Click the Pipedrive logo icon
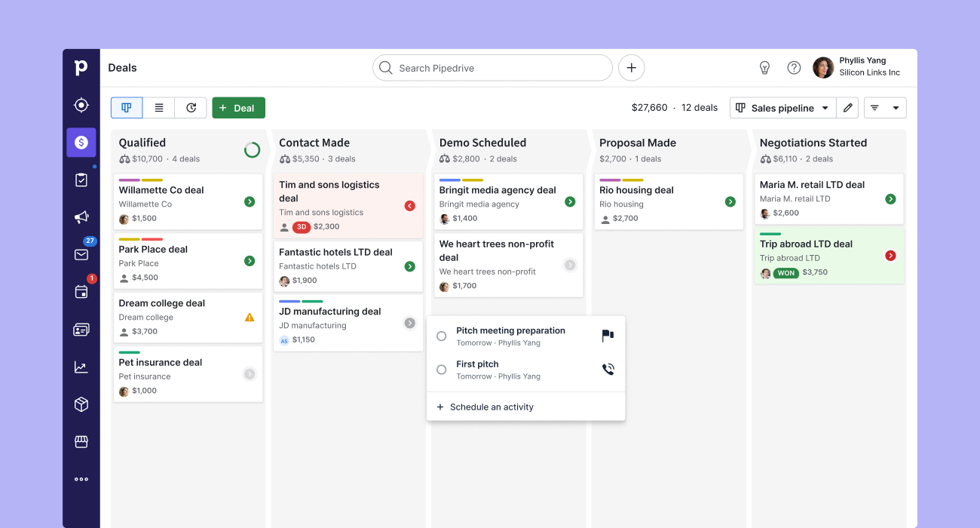 point(81,68)
